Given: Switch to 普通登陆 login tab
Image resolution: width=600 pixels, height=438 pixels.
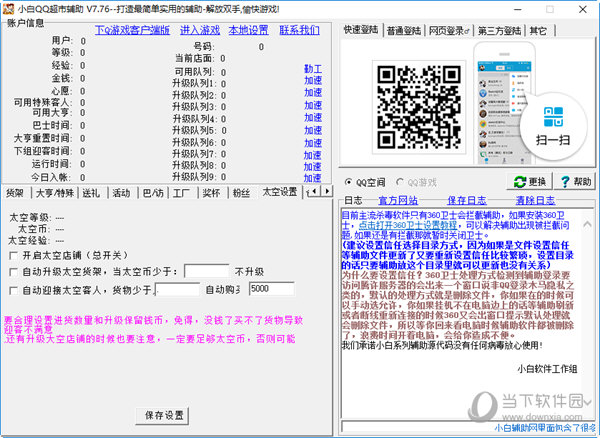Looking at the screenshot, I should pos(404,31).
